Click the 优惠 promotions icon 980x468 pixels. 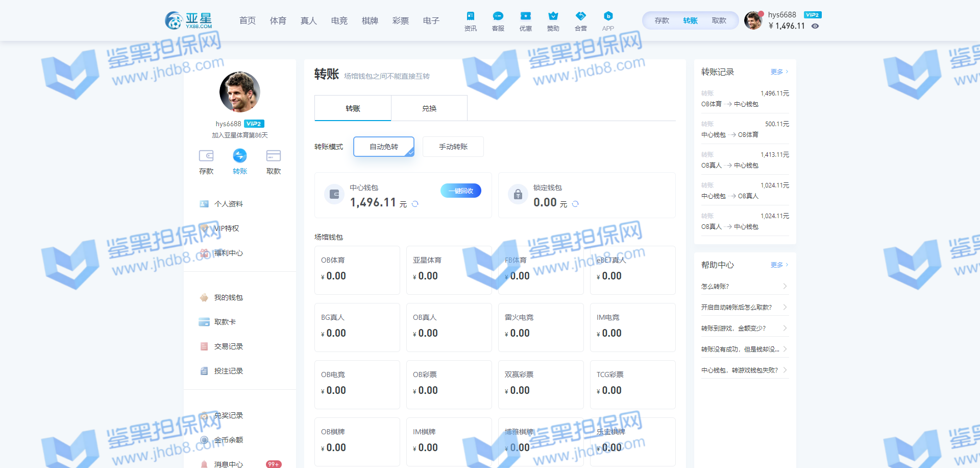[525, 17]
